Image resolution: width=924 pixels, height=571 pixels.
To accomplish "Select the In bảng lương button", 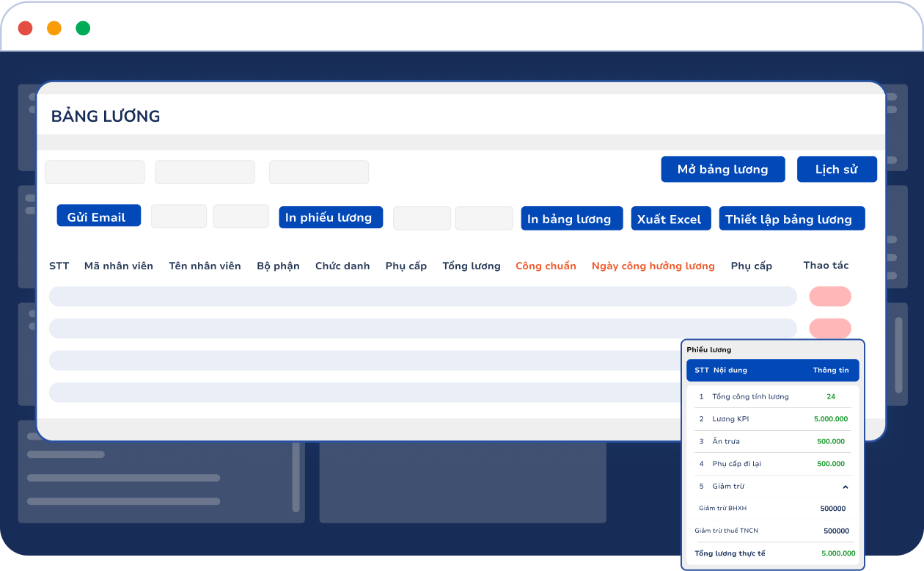I will tap(571, 219).
